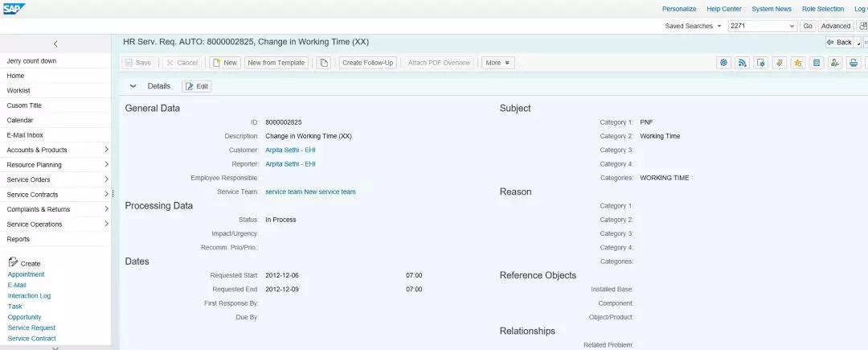Add to favorites with star icon
Screen dimensions: 868x350
(x=798, y=63)
